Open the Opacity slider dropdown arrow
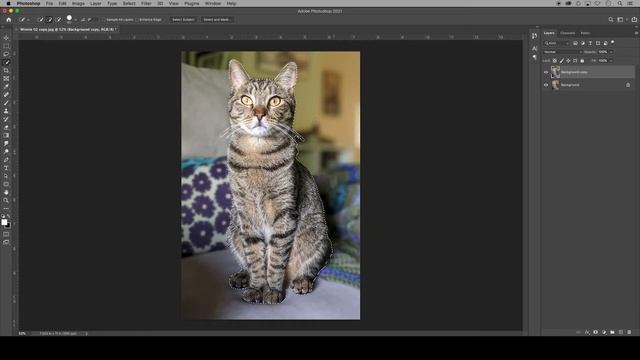Screen dimensions: 640x360 tap(611, 52)
